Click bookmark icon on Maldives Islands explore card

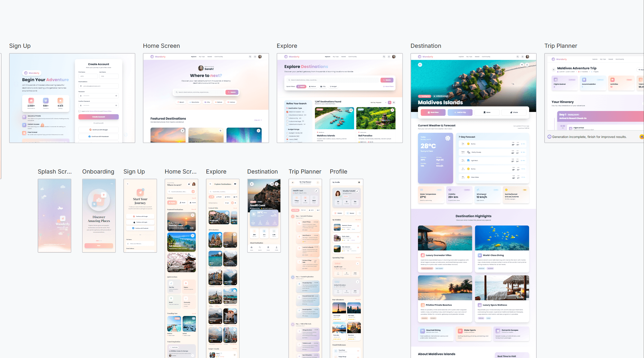pos(351,110)
